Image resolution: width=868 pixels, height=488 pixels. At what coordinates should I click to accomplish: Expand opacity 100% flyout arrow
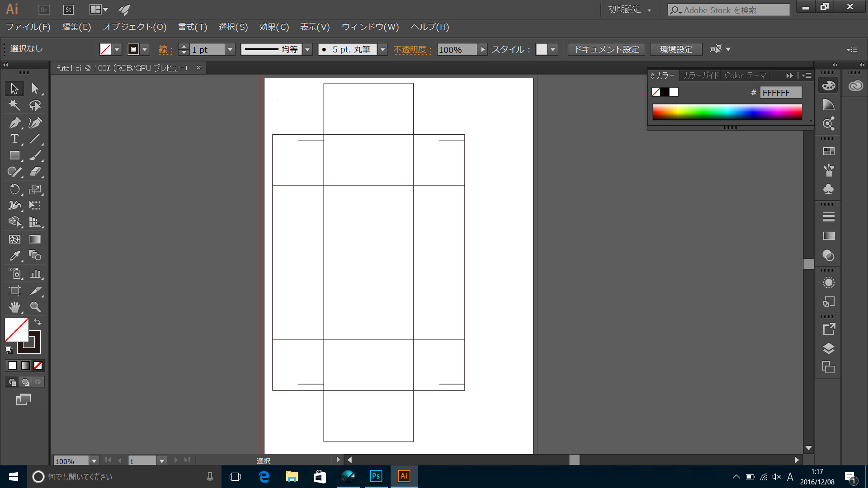[482, 50]
